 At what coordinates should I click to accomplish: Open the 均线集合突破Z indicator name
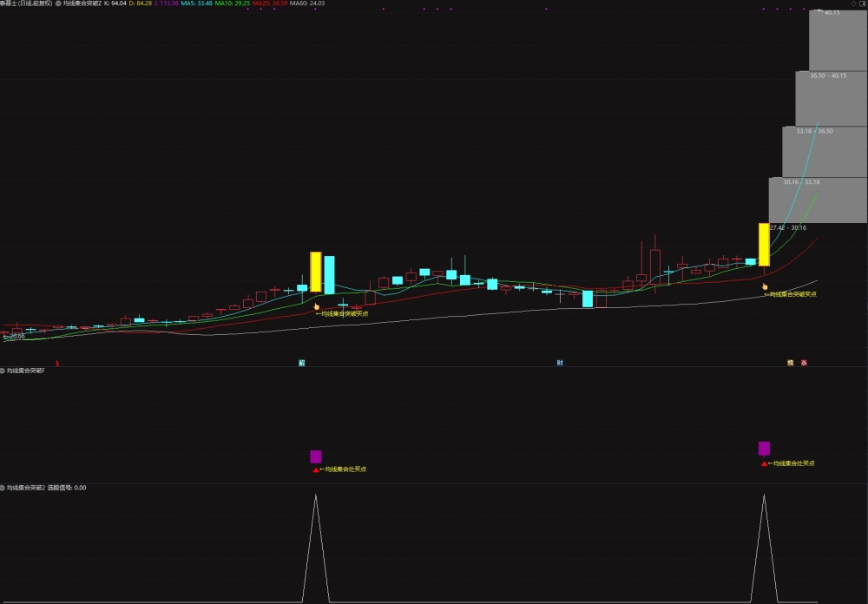pos(82,3)
